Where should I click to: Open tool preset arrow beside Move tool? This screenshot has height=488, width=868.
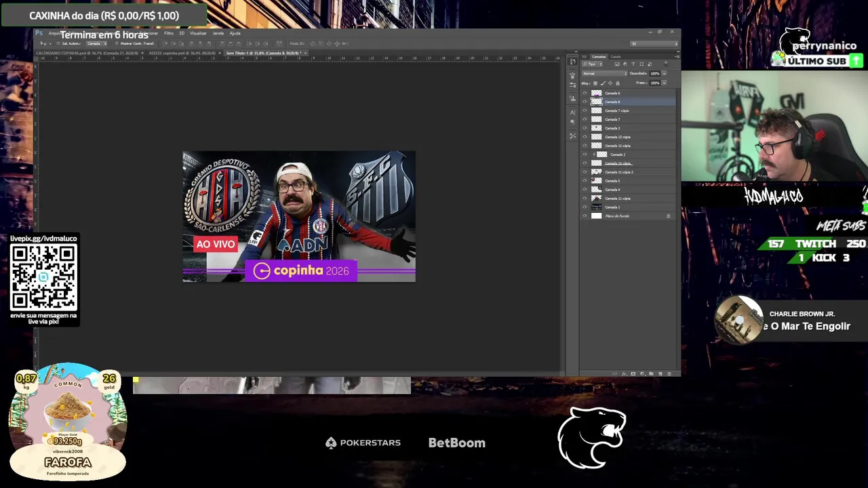[50, 43]
